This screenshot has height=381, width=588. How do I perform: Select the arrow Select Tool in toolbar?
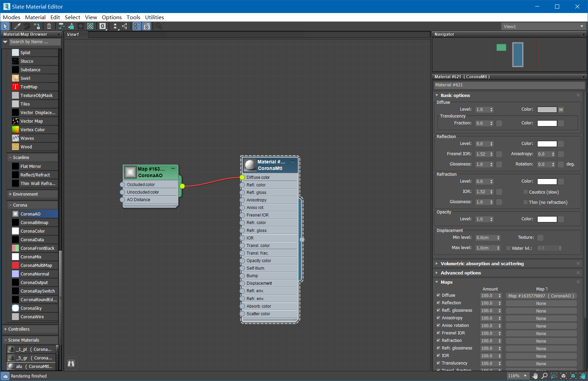click(5, 26)
